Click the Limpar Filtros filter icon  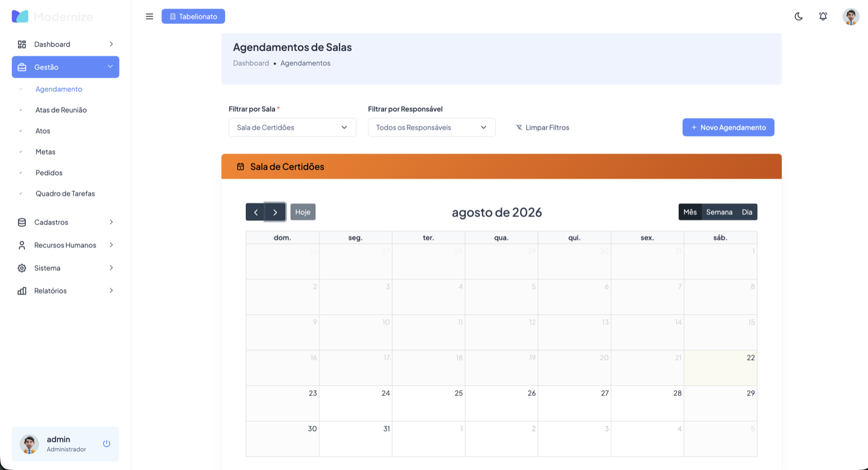tap(519, 128)
